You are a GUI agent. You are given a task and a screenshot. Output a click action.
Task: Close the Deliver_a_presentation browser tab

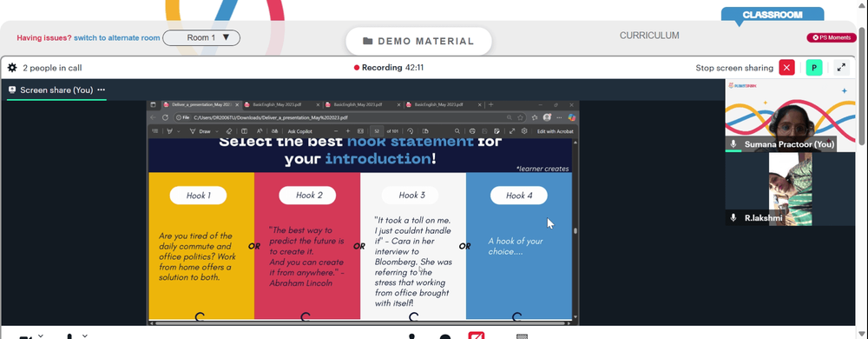[238, 104]
